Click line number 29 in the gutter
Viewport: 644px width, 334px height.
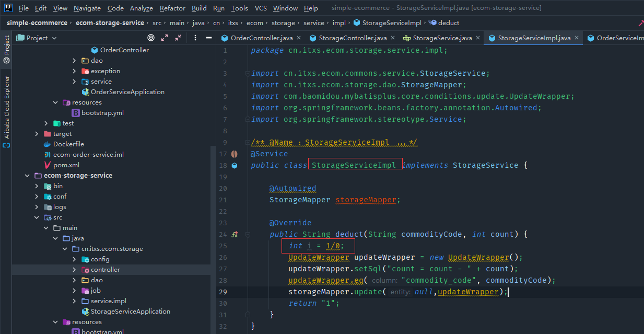pos(223,292)
